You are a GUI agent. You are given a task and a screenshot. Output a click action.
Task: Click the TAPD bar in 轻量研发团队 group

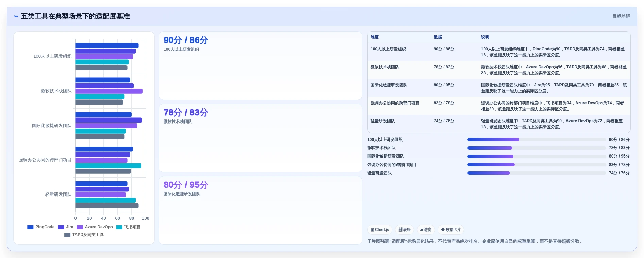click(x=107, y=206)
